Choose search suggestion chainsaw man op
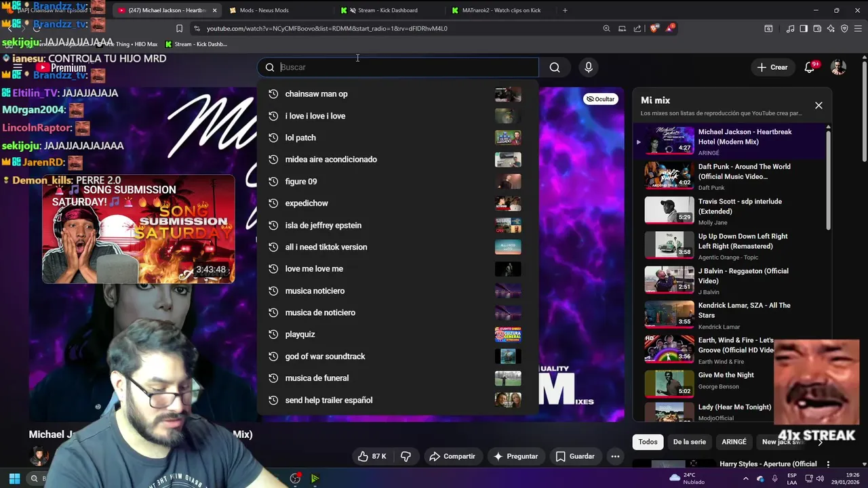Screen dimensions: 868x488 397,94
